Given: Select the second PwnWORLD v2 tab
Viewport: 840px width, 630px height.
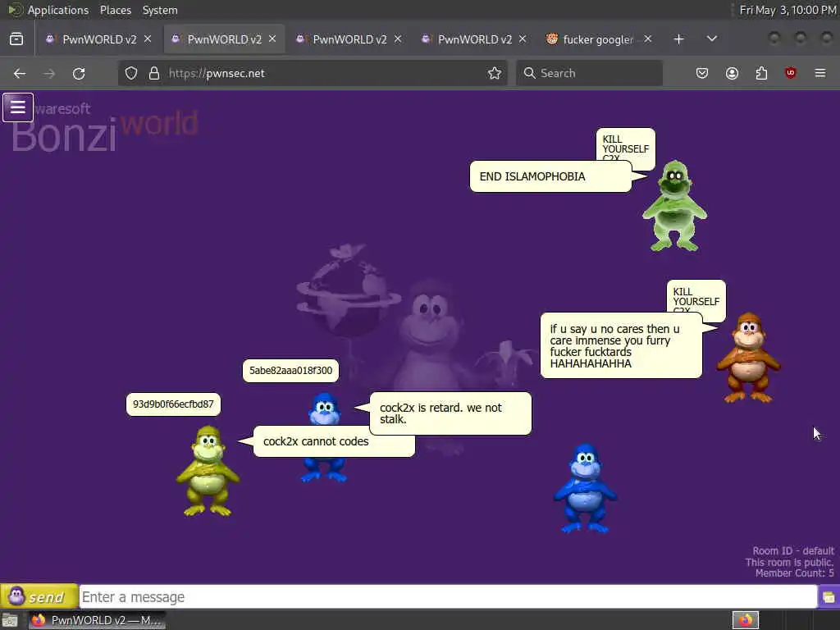Looking at the screenshot, I should tap(224, 39).
